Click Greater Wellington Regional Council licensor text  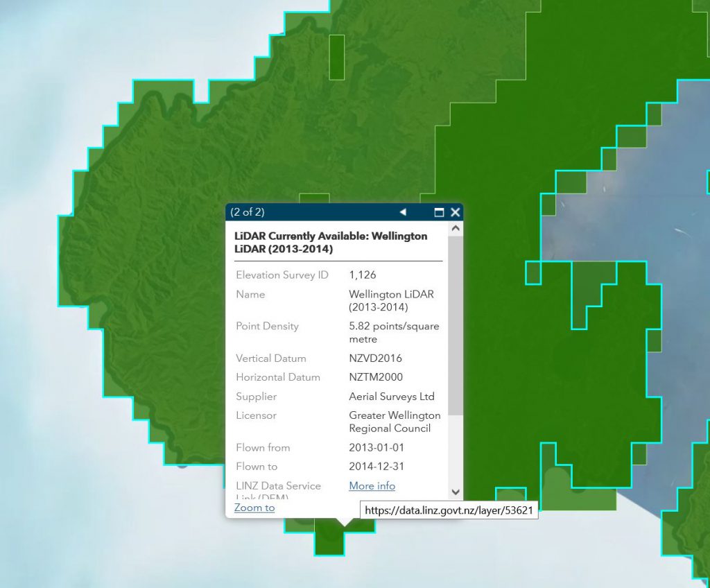pyautogui.click(x=394, y=422)
